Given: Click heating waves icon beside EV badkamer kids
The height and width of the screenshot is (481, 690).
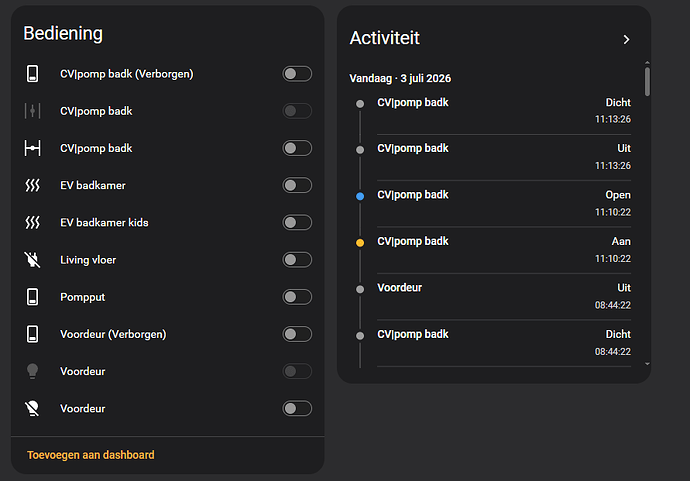Looking at the screenshot, I should coord(32,223).
